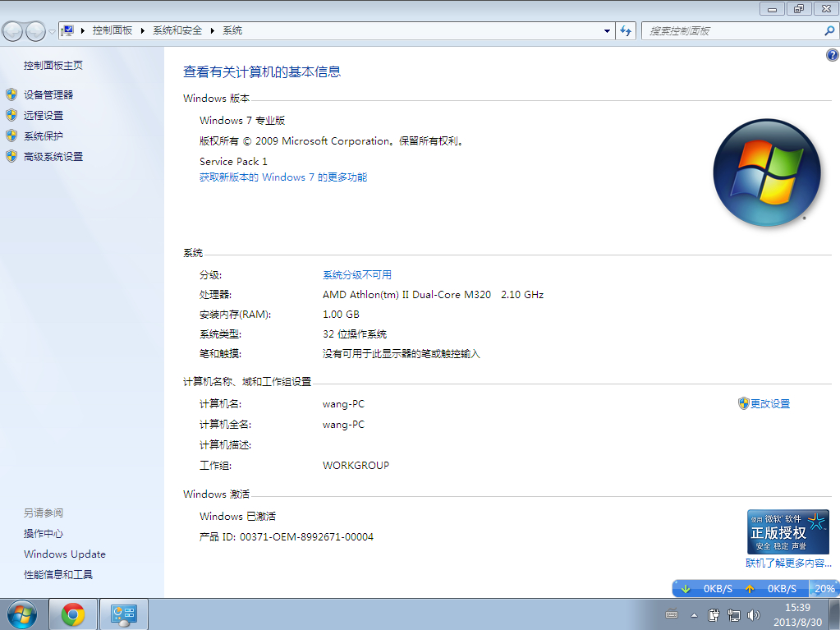Screen dimensions: 840x630
Task: Expand the arrow after 系统和安全 breadcrumb
Action: 212,30
